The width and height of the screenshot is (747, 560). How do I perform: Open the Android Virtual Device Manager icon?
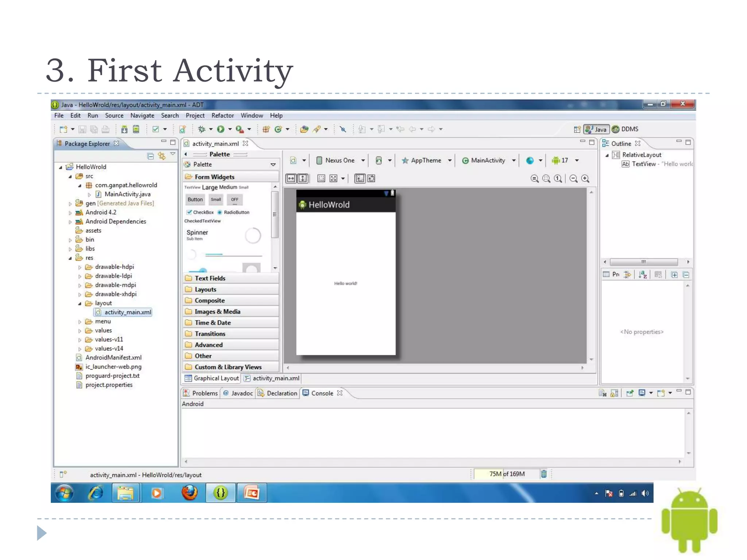(136, 129)
